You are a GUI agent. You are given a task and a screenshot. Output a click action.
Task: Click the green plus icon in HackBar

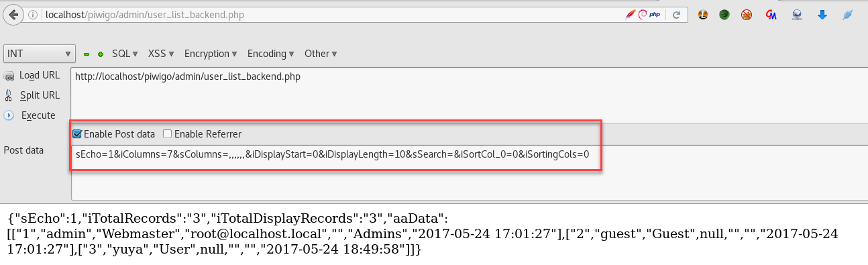pos(101,54)
